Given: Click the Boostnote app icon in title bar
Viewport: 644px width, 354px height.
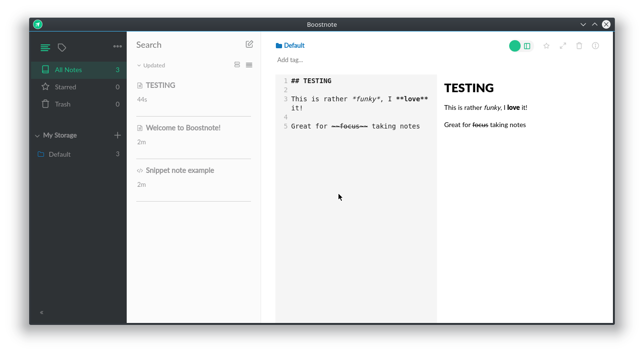Looking at the screenshot, I should pyautogui.click(x=38, y=24).
